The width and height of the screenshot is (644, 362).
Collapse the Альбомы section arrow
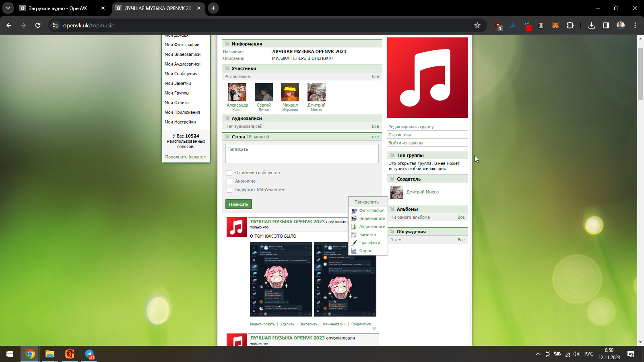(x=392, y=209)
